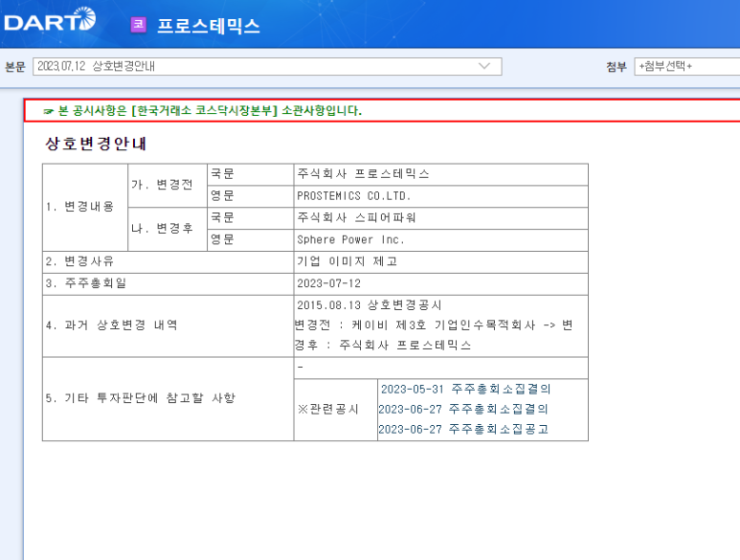The image size is (740, 560).
Task: Click the 프로스테믹스 company name header
Action: [x=208, y=26]
